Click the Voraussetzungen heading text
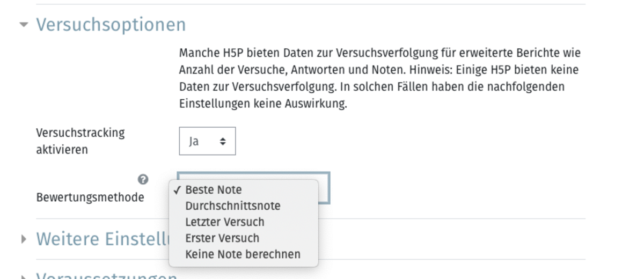The image size is (644, 279). coord(107,276)
